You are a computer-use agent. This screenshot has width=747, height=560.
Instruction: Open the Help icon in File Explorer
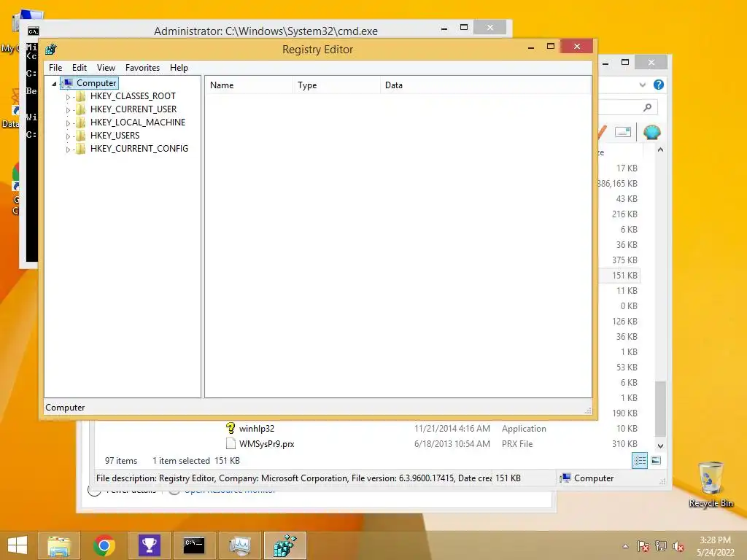coord(659,85)
